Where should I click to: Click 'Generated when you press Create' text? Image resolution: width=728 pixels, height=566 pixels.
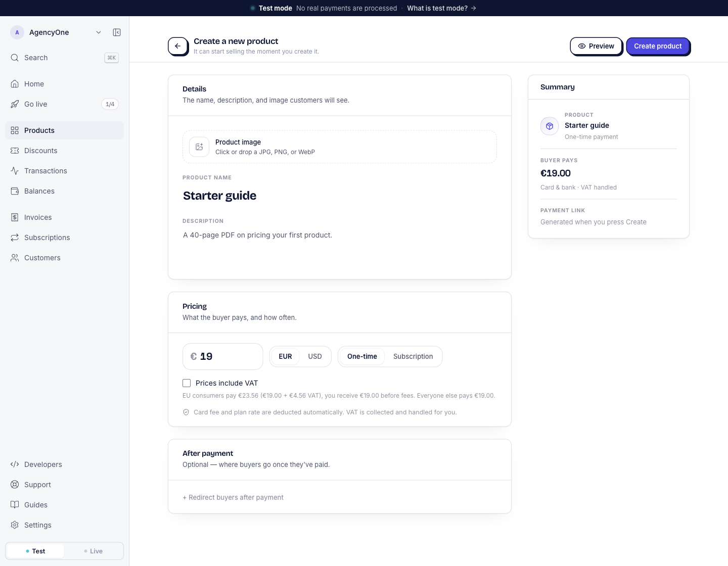(594, 222)
